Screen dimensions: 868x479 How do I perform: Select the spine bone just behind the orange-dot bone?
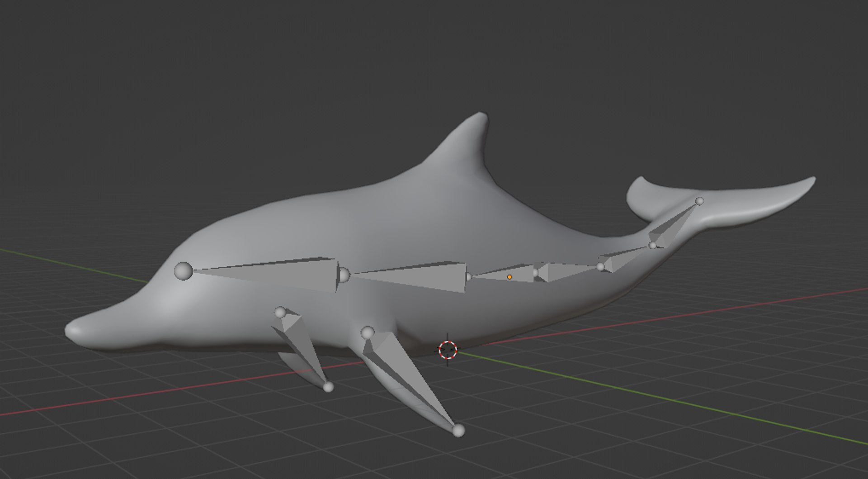(567, 272)
